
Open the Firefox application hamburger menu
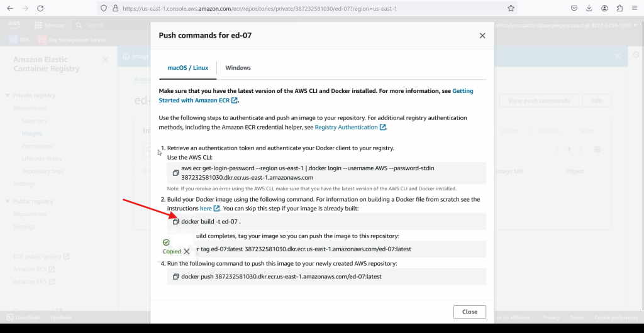pyautogui.click(x=635, y=9)
